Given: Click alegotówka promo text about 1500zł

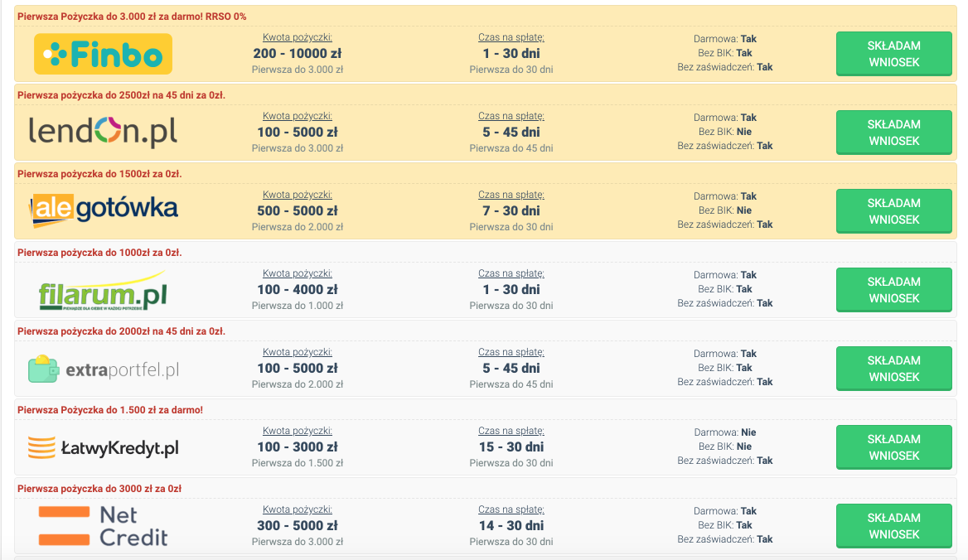Looking at the screenshot, I should click(x=99, y=174).
